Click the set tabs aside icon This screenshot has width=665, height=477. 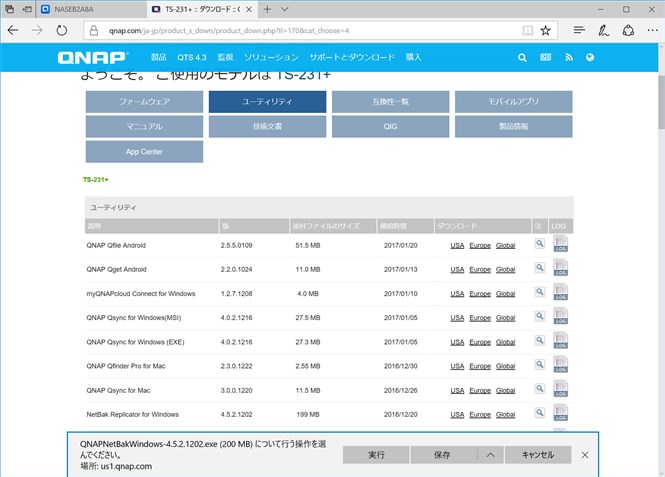click(x=27, y=9)
